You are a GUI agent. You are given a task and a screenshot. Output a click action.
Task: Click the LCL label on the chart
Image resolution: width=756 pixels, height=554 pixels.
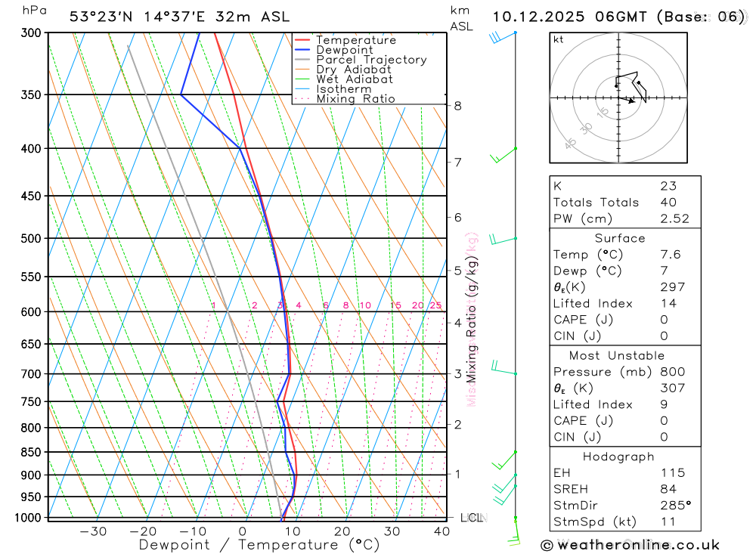pyautogui.click(x=472, y=518)
